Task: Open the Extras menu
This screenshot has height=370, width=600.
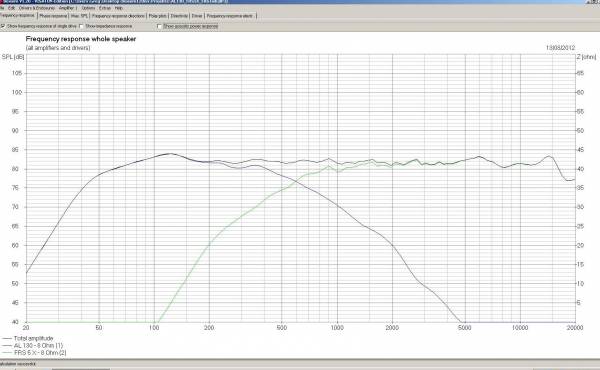Action: click(x=105, y=8)
